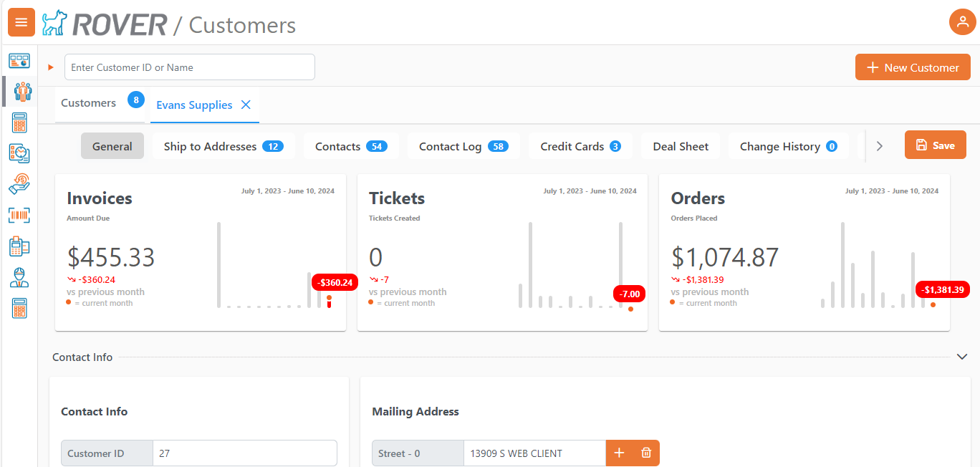Select the Customers icon in the sidebar
The width and height of the screenshot is (980, 467).
tap(19, 92)
